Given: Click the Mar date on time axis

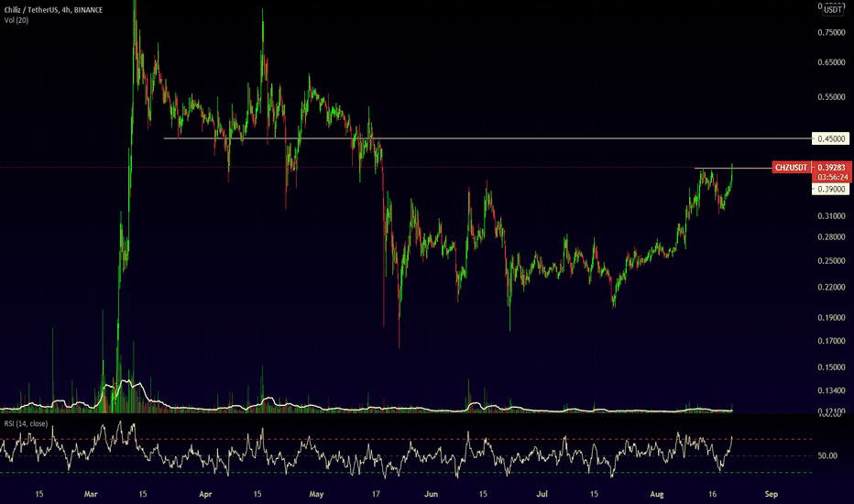Looking at the screenshot, I should tap(91, 494).
